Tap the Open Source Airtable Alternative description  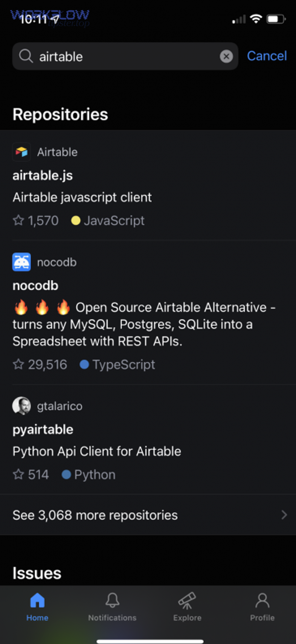pyautogui.click(x=144, y=324)
